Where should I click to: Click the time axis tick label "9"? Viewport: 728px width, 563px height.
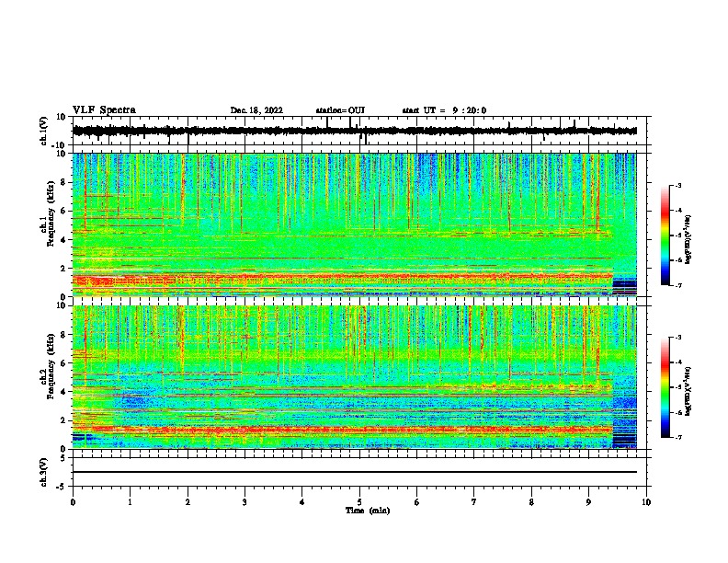pos(588,502)
